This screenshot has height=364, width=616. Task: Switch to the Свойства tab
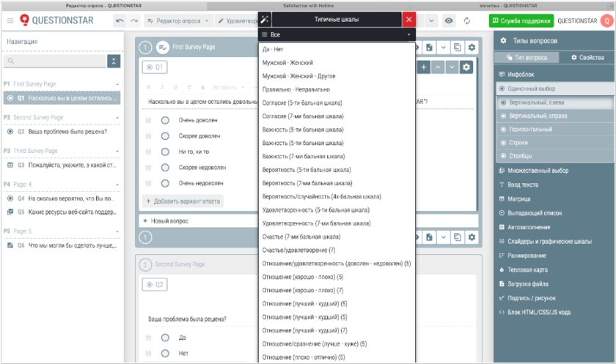click(587, 57)
